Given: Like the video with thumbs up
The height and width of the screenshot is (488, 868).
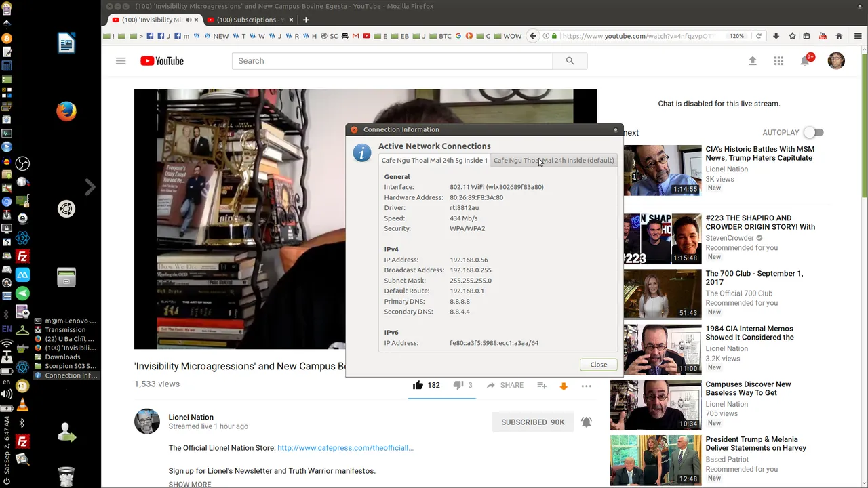Looking at the screenshot, I should pyautogui.click(x=418, y=385).
